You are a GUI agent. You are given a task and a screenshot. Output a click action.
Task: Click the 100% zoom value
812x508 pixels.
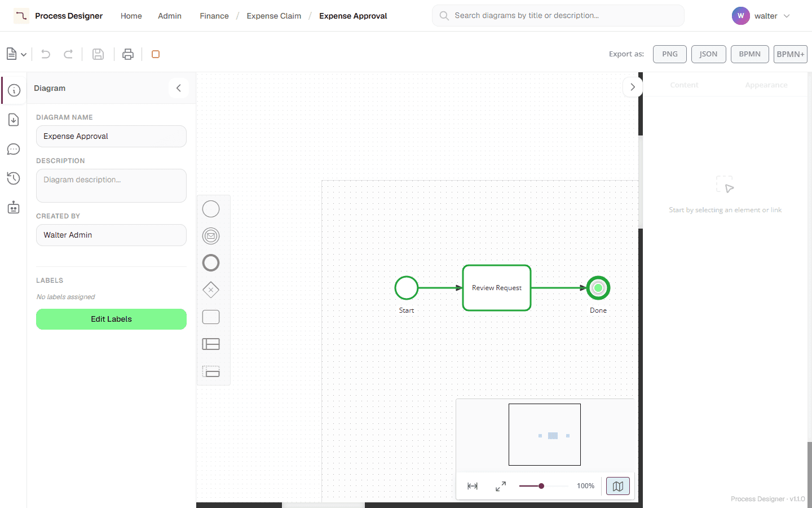[585, 486]
